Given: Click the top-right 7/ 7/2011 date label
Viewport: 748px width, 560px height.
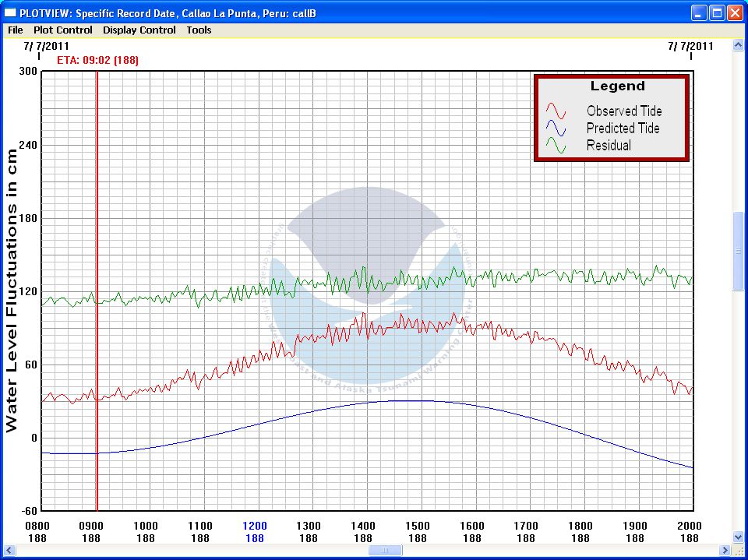Looking at the screenshot, I should 691,46.
